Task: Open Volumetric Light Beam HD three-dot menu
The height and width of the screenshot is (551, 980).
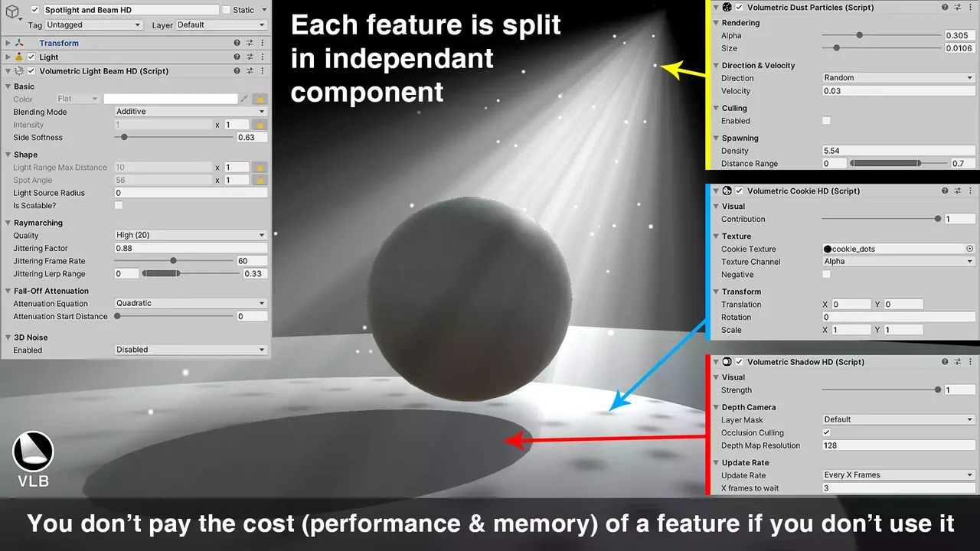Action: coord(263,71)
